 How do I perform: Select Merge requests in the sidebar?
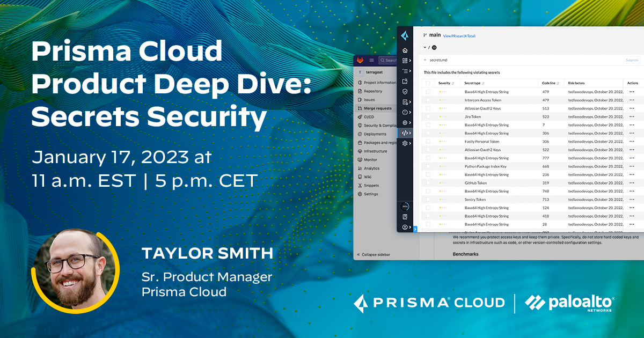pyautogui.click(x=377, y=108)
